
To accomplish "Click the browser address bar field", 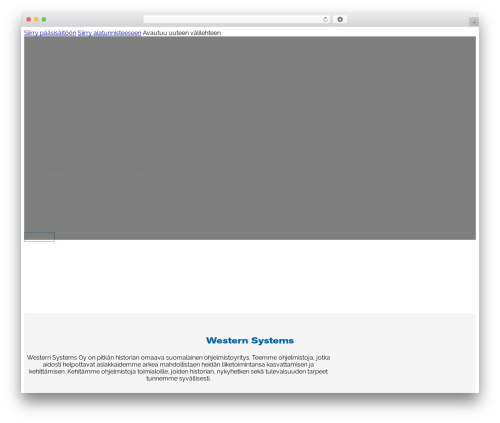I will (237, 19).
